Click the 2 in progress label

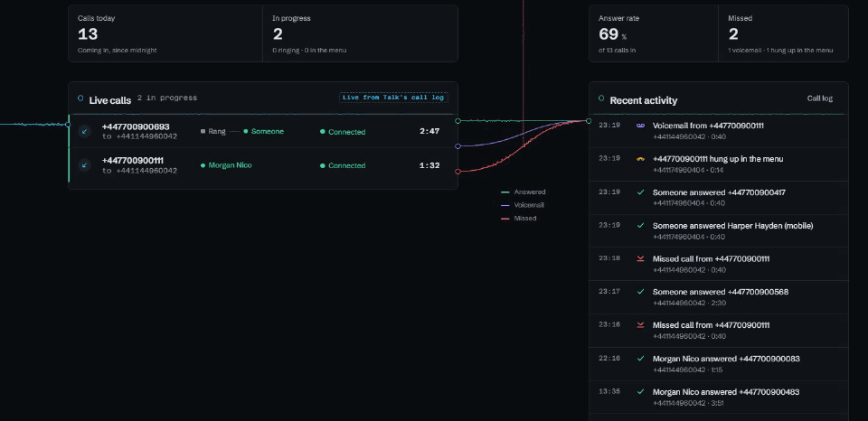point(167,98)
